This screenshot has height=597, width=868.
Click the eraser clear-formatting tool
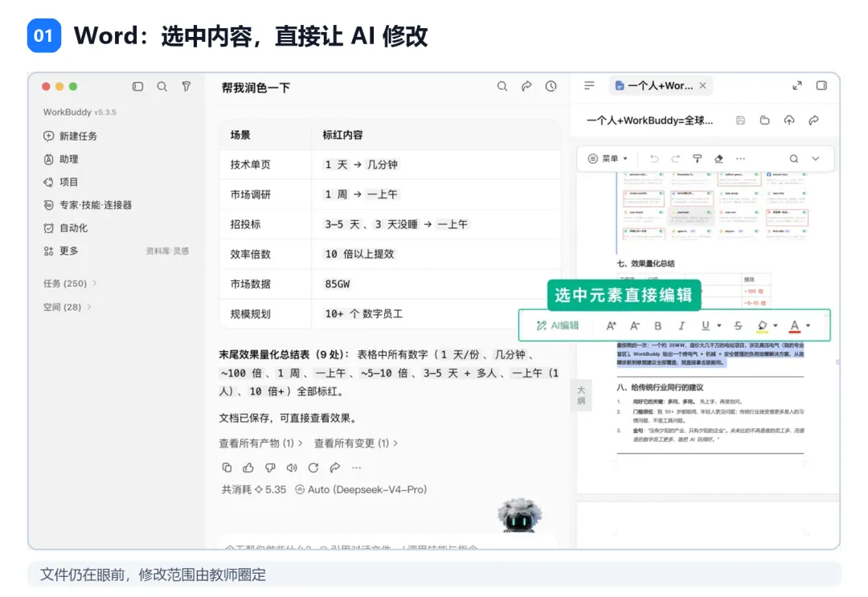coord(719,159)
